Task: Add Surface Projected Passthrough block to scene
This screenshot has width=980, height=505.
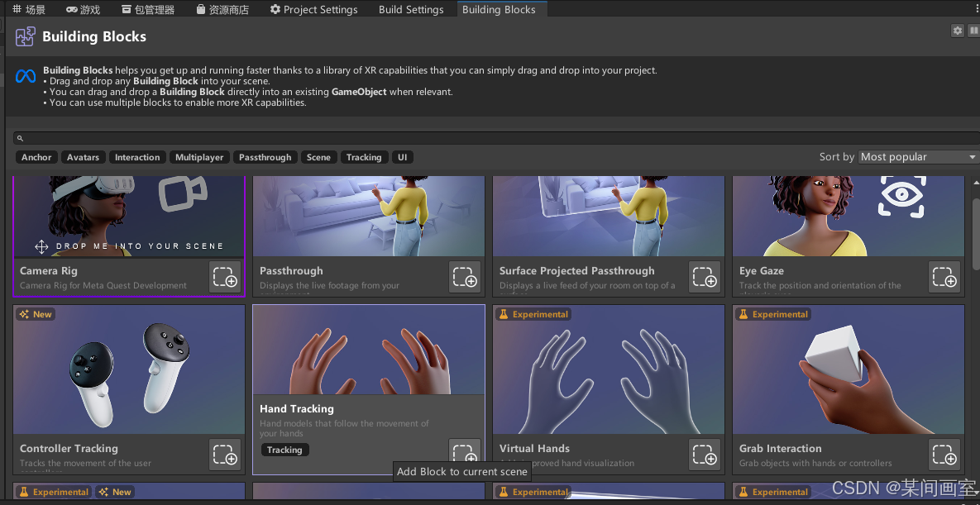Action: [705, 278]
